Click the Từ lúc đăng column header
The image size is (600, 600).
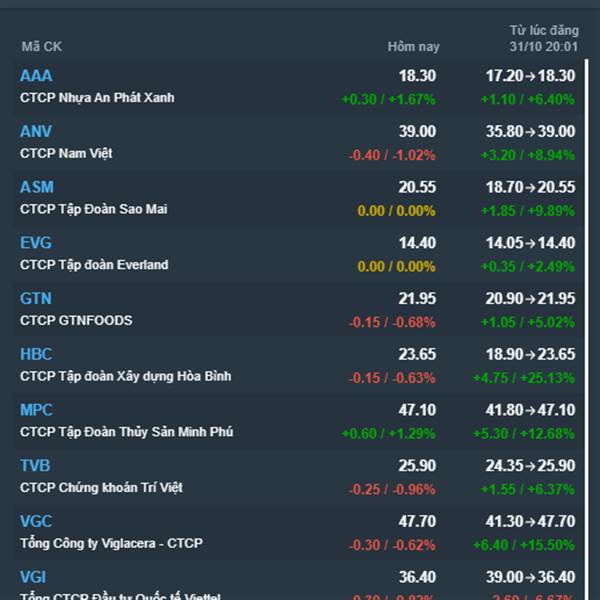(x=544, y=38)
